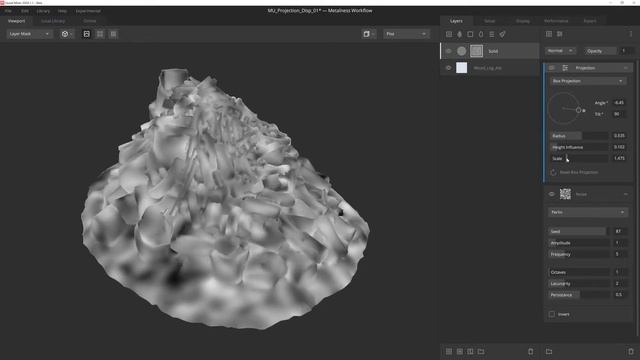Screen dimensions: 640x360
Task: Switch to the Local Library tab
Action: [x=53, y=21]
